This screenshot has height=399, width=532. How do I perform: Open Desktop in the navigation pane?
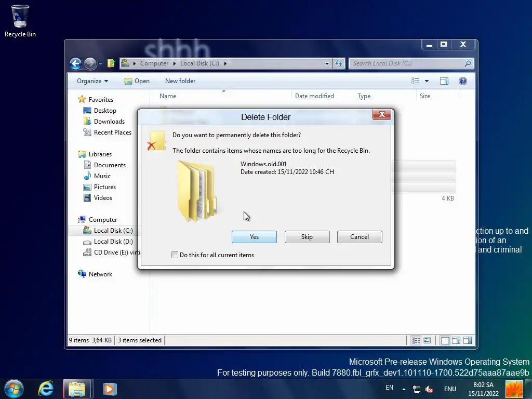(105, 111)
